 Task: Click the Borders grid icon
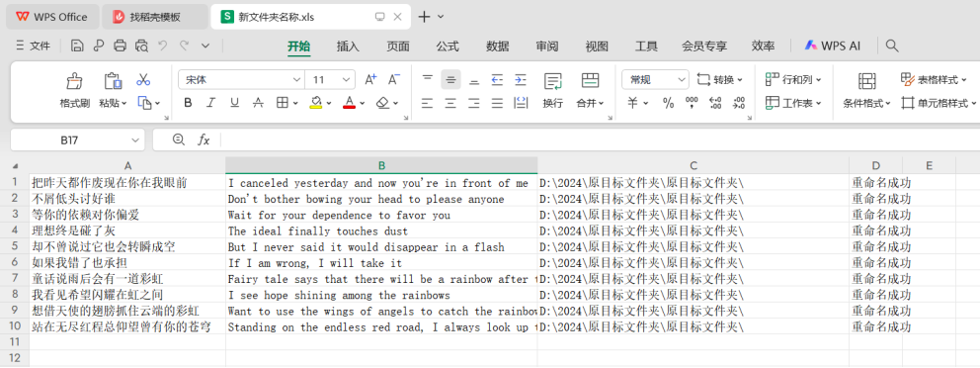pyautogui.click(x=282, y=103)
